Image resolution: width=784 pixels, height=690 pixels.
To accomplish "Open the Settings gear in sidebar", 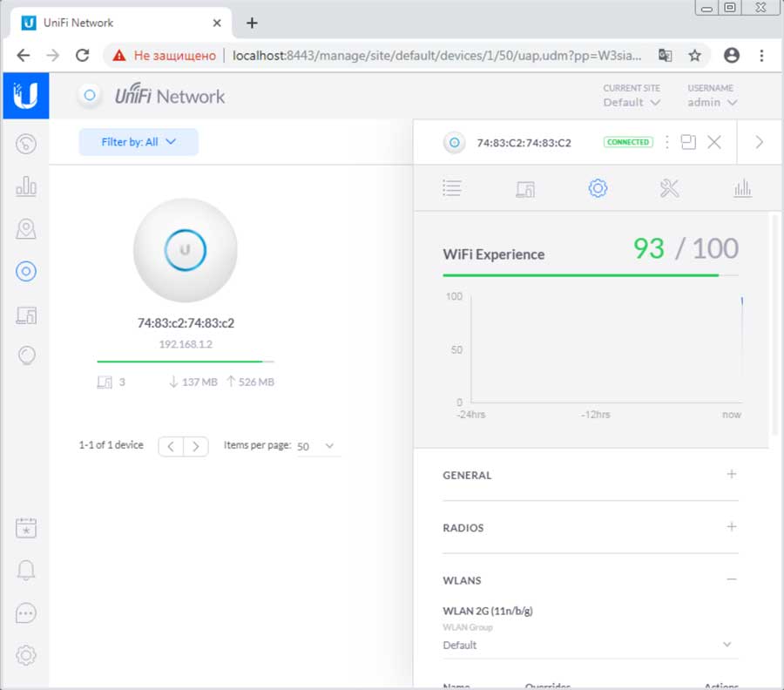I will click(x=26, y=655).
